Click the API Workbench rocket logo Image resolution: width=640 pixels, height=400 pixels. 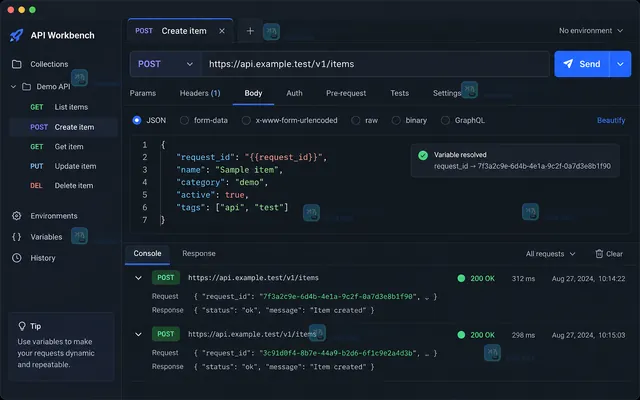click(x=16, y=35)
